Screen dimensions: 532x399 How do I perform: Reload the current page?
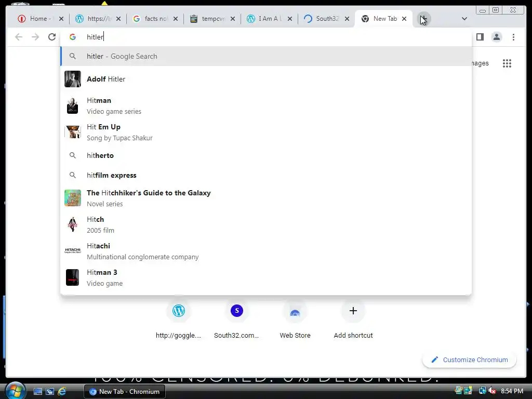52,37
